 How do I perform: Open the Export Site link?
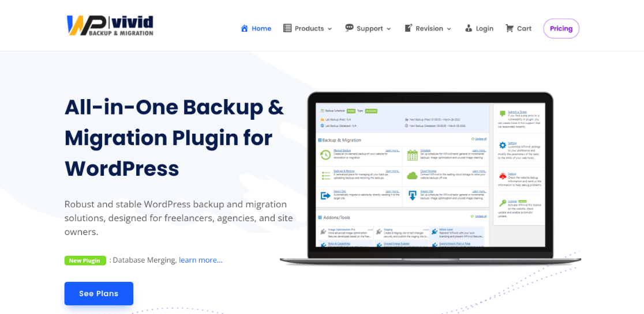pos(339,191)
